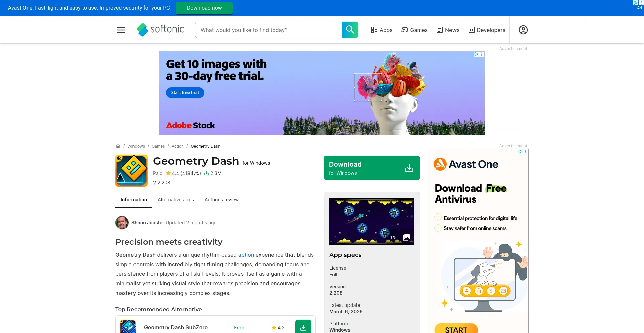
Task: Click the 'Windows' platform value
Action: click(340, 330)
